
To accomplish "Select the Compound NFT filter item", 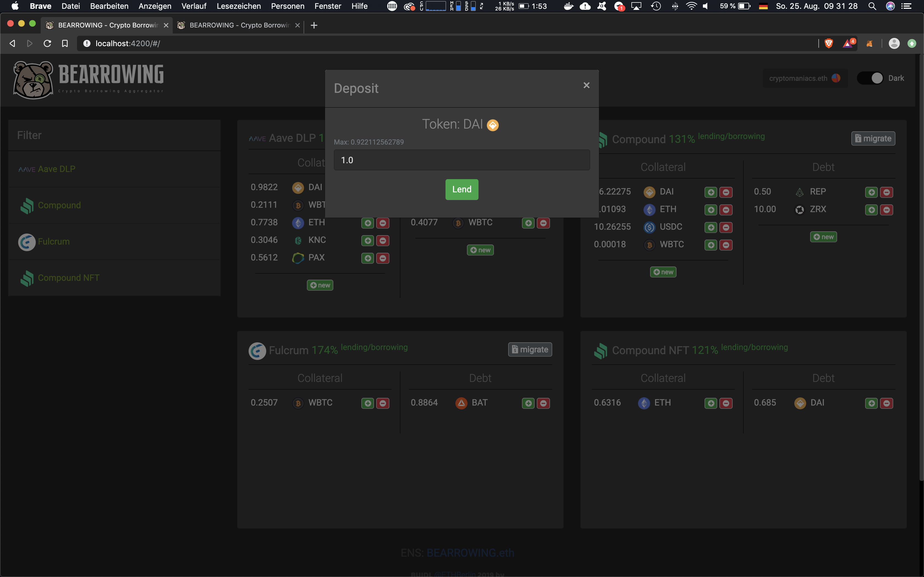I will [x=68, y=278].
